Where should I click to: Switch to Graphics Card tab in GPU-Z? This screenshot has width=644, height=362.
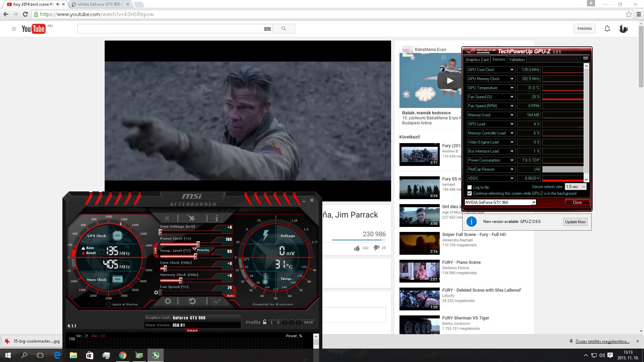477,60
